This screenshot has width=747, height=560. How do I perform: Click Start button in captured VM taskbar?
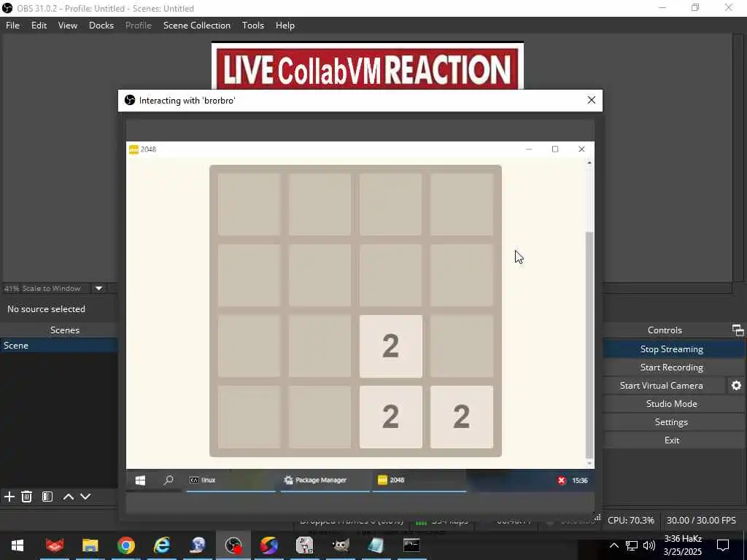(140, 480)
